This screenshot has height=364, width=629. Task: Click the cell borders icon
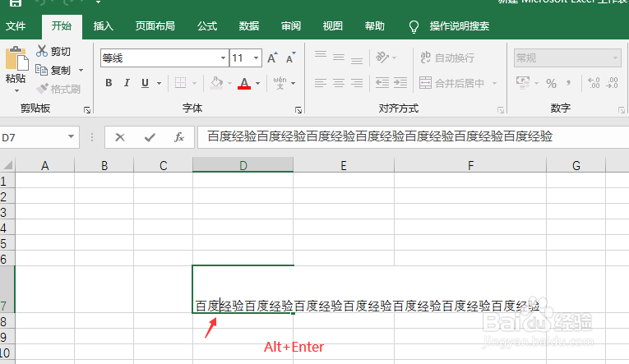(x=181, y=83)
